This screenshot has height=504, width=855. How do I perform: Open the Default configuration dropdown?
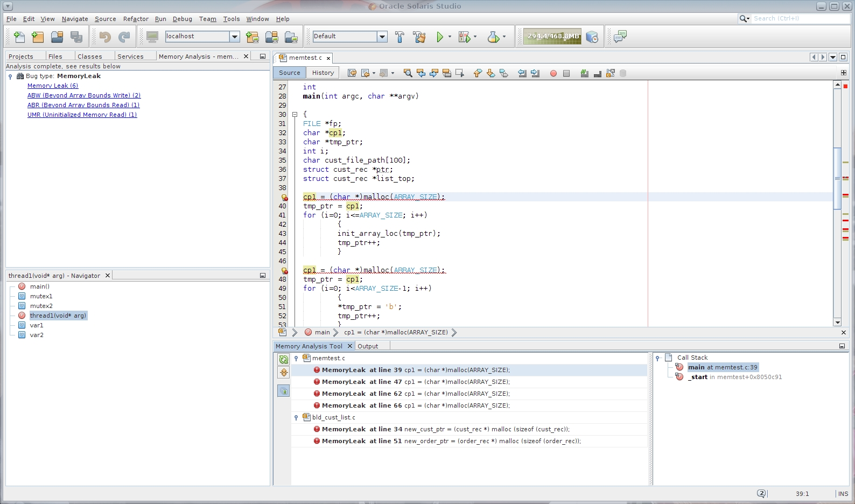382,37
